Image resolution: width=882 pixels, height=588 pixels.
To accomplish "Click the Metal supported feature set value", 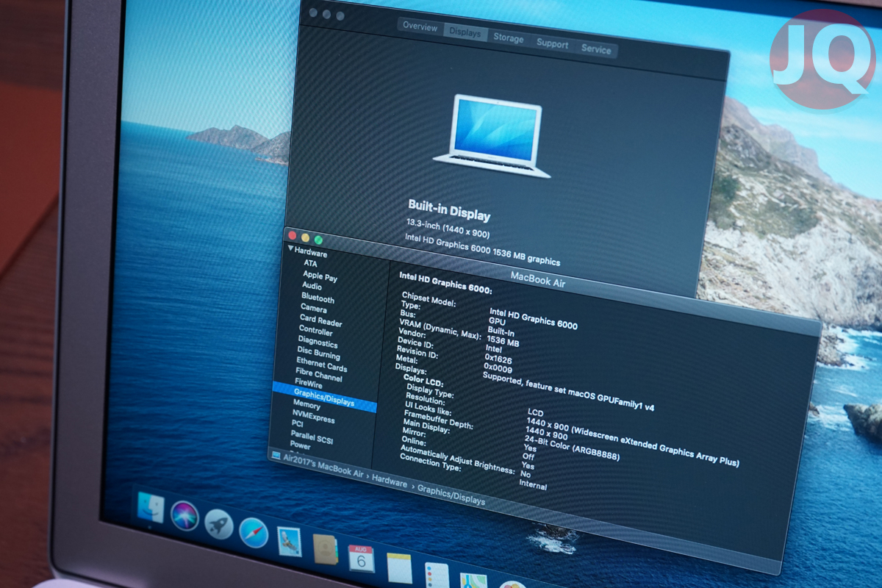I will tap(568, 391).
